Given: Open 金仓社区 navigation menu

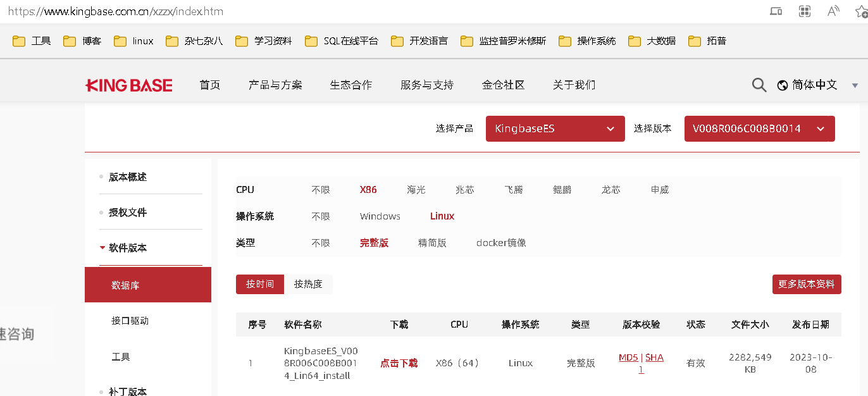Looking at the screenshot, I should pyautogui.click(x=504, y=85).
